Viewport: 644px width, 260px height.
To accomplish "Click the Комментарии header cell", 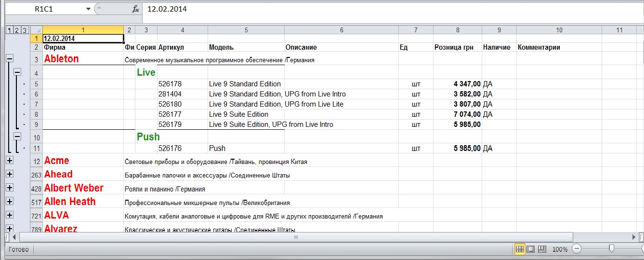I will coord(559,47).
